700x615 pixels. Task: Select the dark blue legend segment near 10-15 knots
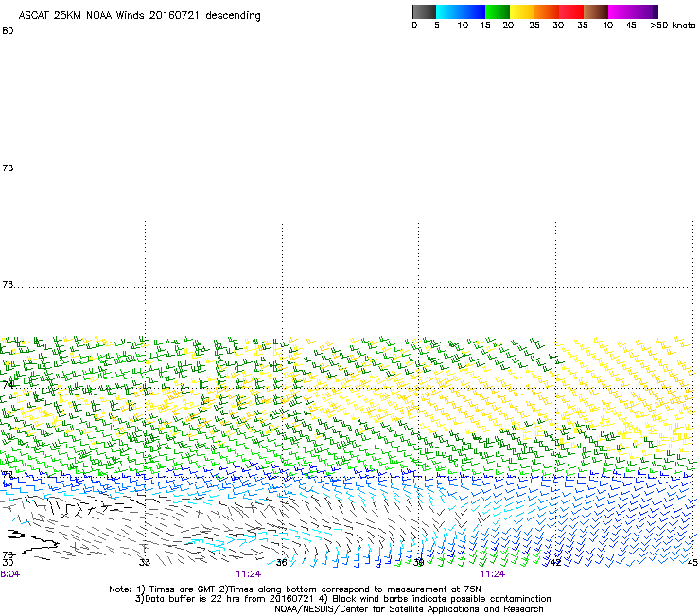pos(473,11)
